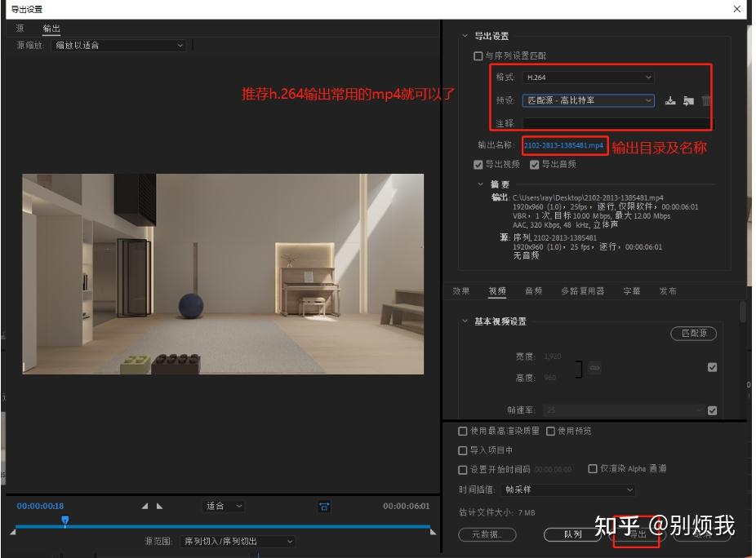Screen dimensions: 756x558
Task: Open the 时间插值 dropdown showing 帧采样
Action: (567, 490)
